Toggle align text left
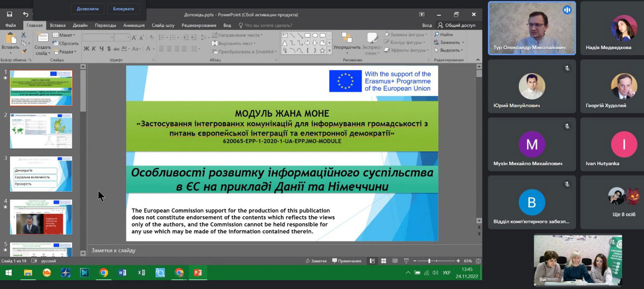Image resolution: width=644 pixels, height=289 pixels. pos(161,49)
